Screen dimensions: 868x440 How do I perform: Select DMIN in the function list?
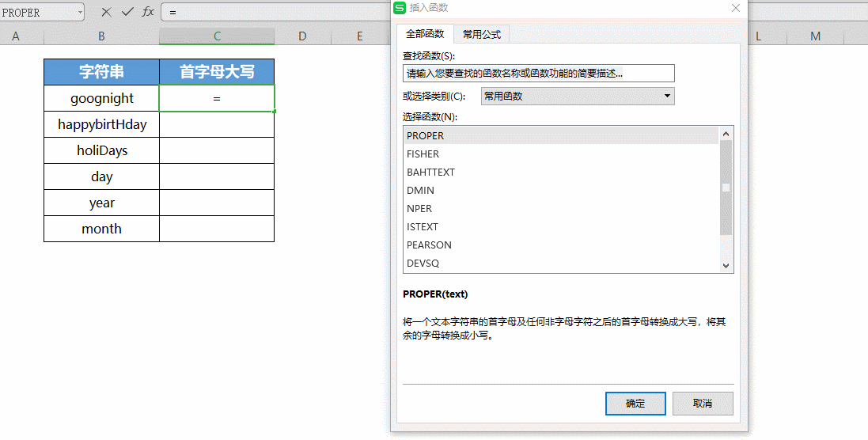[x=561, y=191]
